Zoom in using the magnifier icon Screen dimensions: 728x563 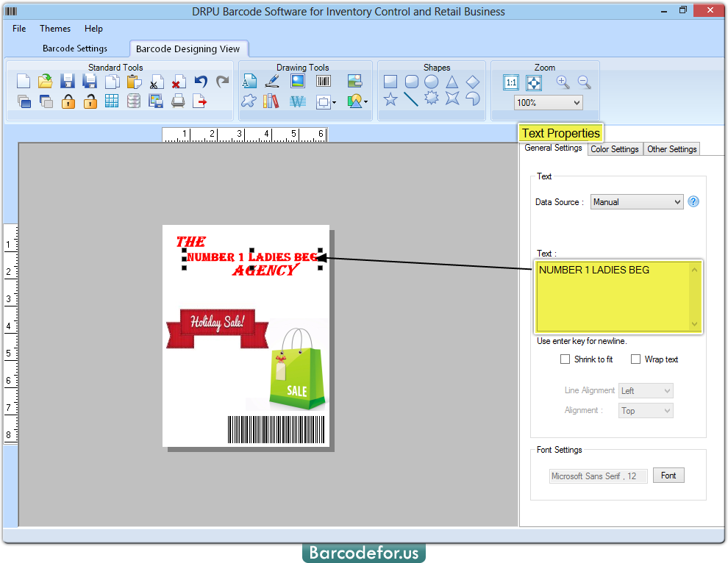pyautogui.click(x=563, y=82)
